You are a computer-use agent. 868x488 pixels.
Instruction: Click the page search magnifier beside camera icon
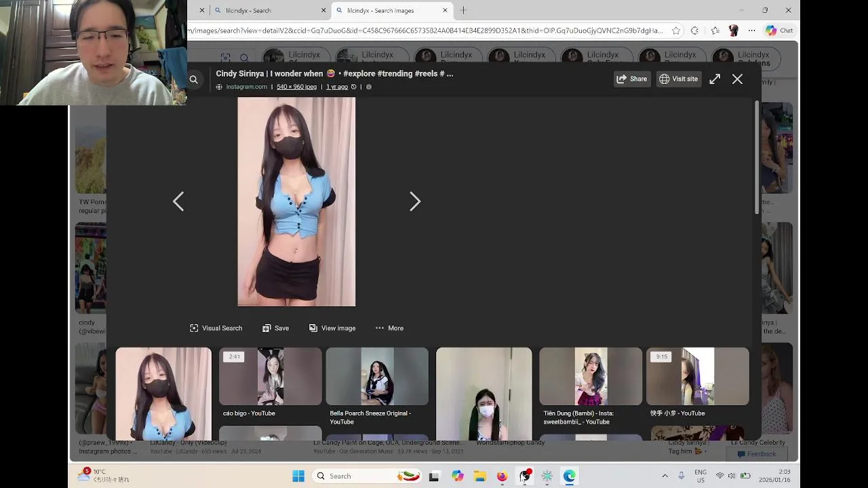tap(244, 58)
